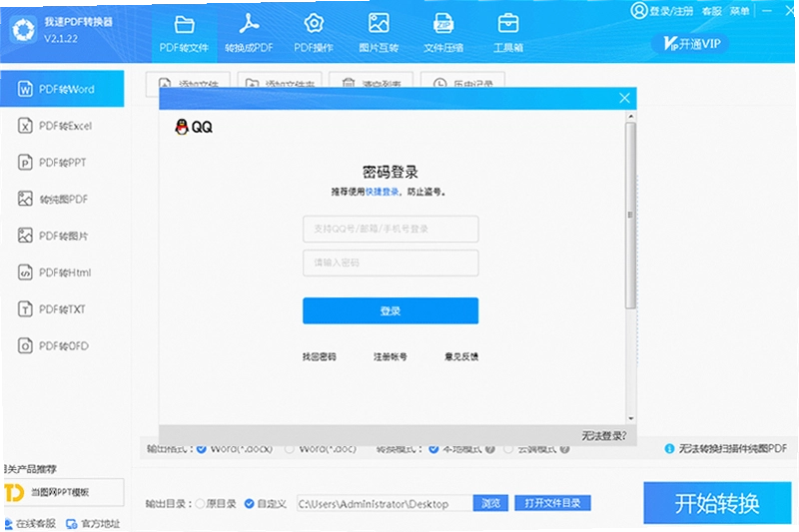This screenshot has height=532, width=799.
Task: Select 本地模式 conversion mode
Action: point(433,449)
